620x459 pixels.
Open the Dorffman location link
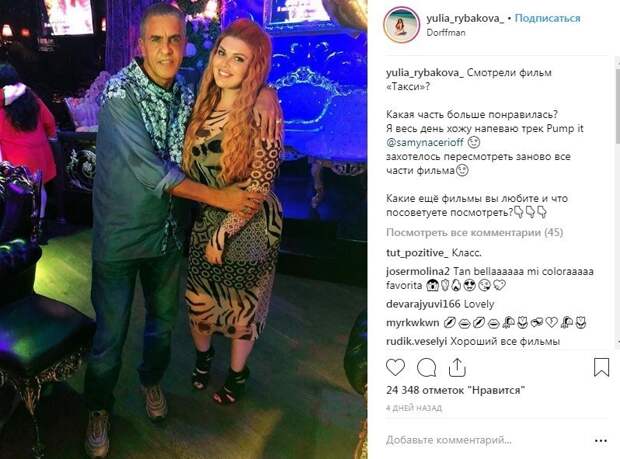click(446, 33)
